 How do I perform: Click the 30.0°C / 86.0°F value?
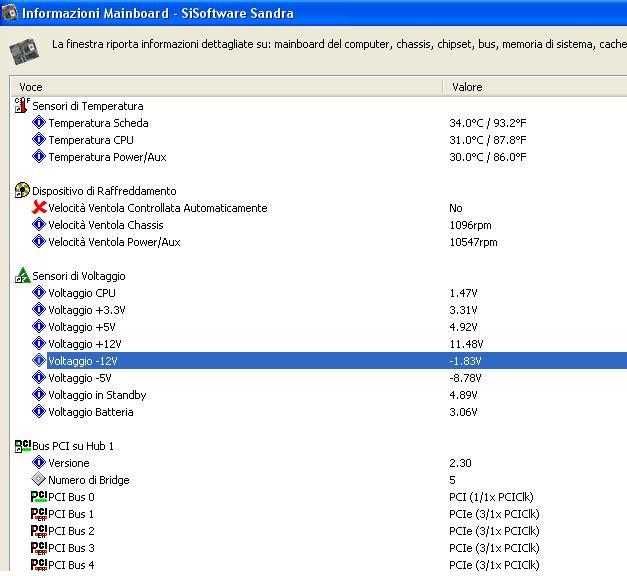[x=487, y=157]
